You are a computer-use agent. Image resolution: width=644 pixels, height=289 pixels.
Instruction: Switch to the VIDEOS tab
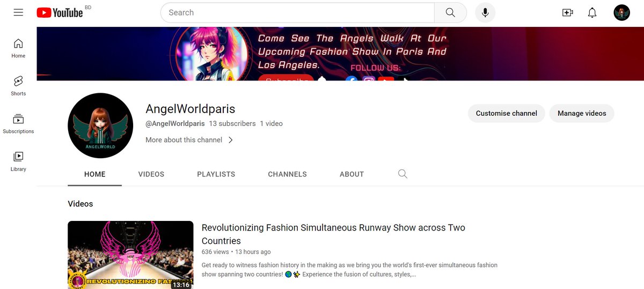(x=151, y=174)
